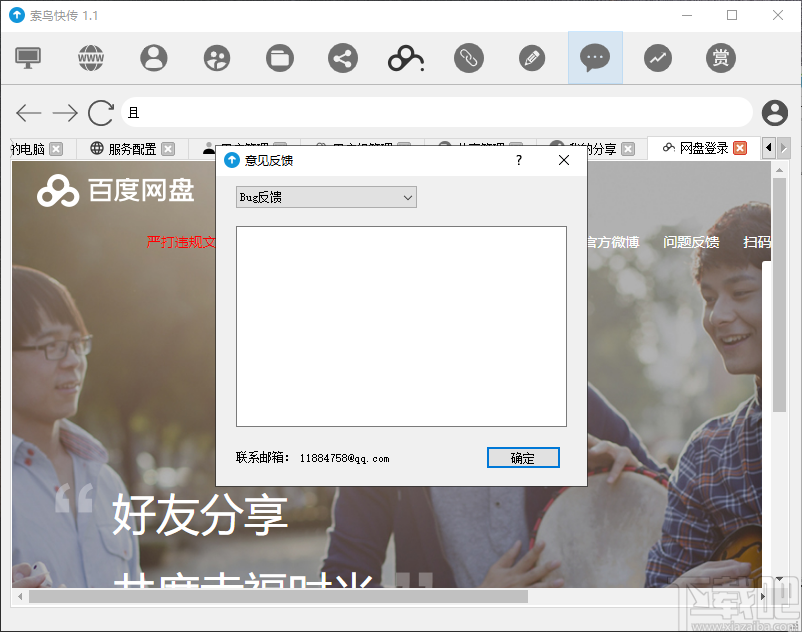Image resolution: width=802 pixels, height=632 pixels.
Task: Click the contact email 11884758@qq.com
Action: [344, 458]
